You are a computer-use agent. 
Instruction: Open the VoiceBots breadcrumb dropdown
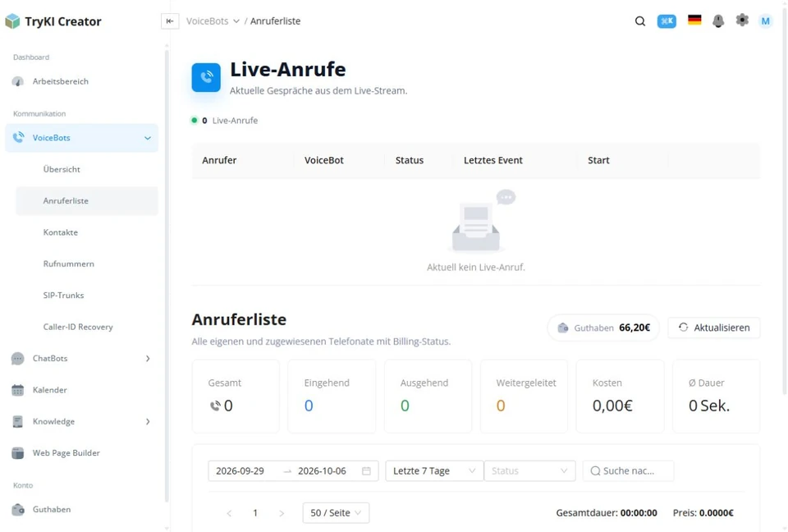[x=213, y=21]
